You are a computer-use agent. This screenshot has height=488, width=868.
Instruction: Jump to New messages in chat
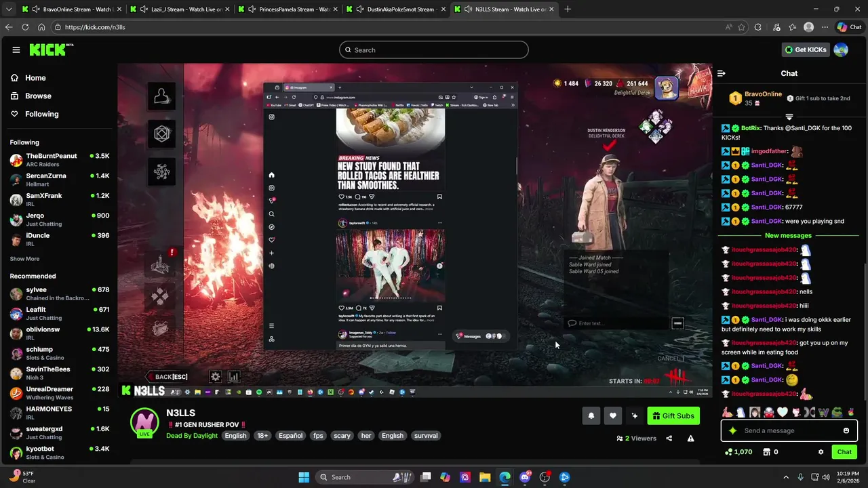tap(788, 235)
